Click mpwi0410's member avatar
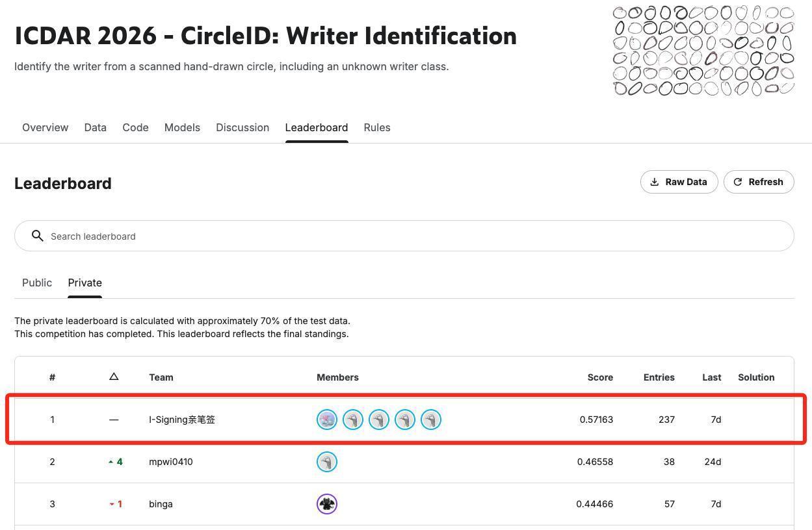 327,462
